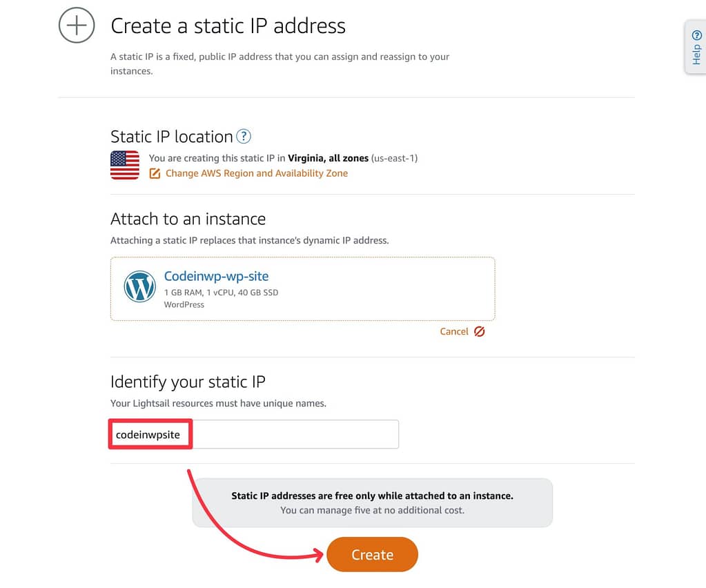The height and width of the screenshot is (588, 706).
Task: Click the static IP free-while-attached notice box
Action: point(373,502)
